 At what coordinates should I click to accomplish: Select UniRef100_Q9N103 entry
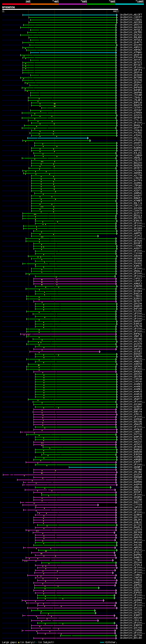[131, 487]
